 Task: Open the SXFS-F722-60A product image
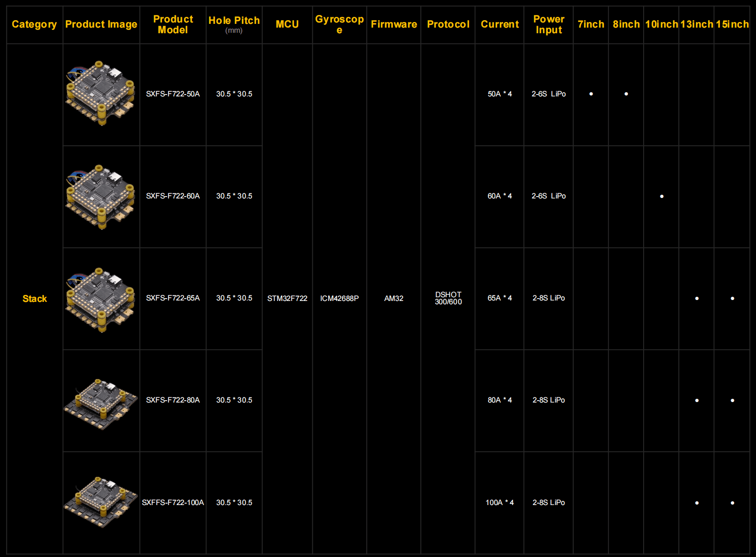(x=101, y=197)
